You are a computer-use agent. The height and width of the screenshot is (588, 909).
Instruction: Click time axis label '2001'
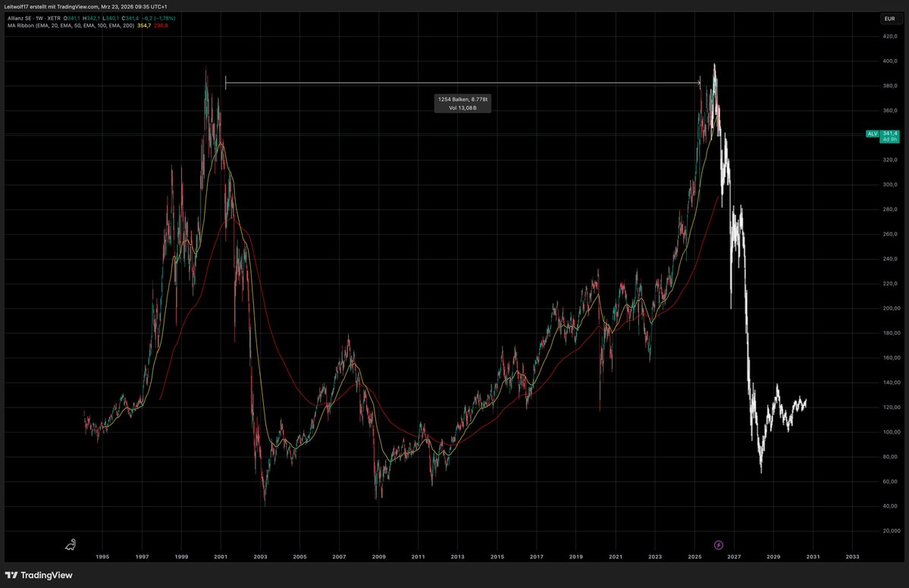(x=221, y=557)
